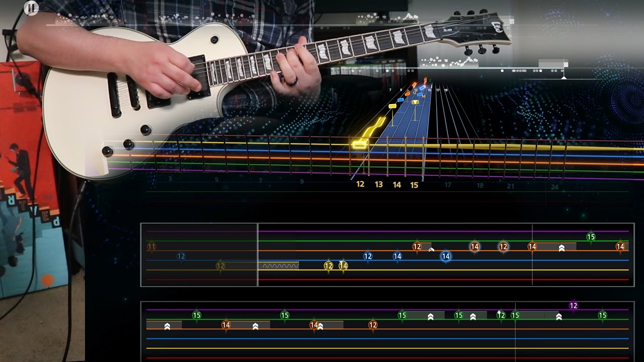Click fret number 21 label on fretboard
The image size is (644, 362).
(x=511, y=186)
